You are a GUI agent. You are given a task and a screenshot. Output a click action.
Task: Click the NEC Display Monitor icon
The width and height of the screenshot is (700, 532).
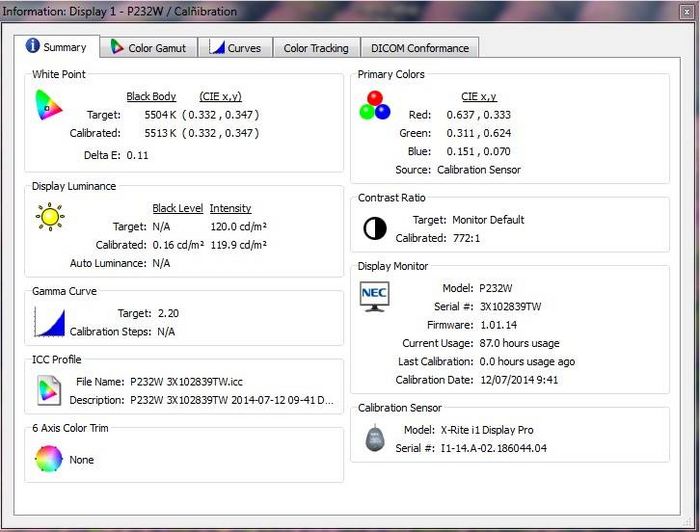(x=375, y=297)
